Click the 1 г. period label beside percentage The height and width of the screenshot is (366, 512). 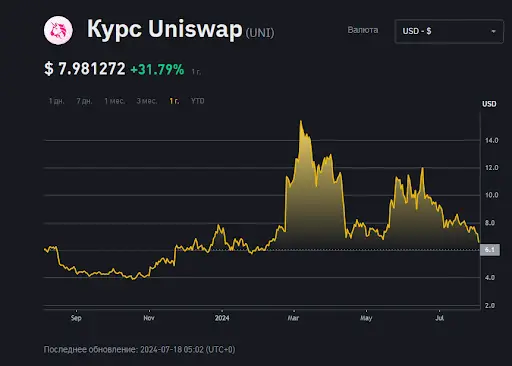point(196,72)
